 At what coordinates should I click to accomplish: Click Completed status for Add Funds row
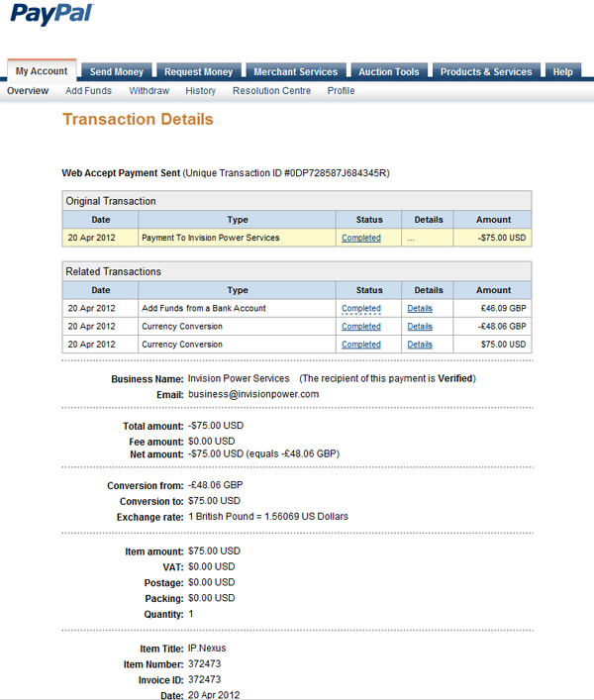pos(361,309)
